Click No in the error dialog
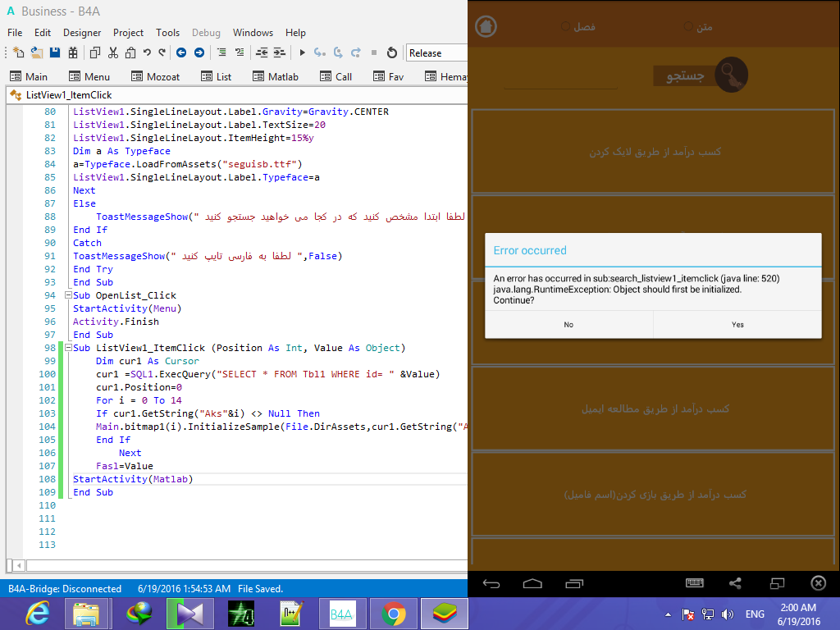The width and height of the screenshot is (840, 630). pos(568,324)
